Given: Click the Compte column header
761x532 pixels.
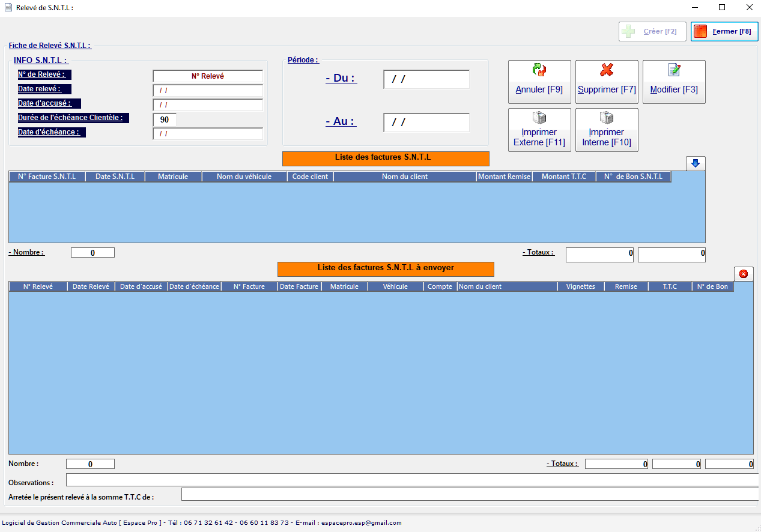Looking at the screenshot, I should [x=440, y=287].
